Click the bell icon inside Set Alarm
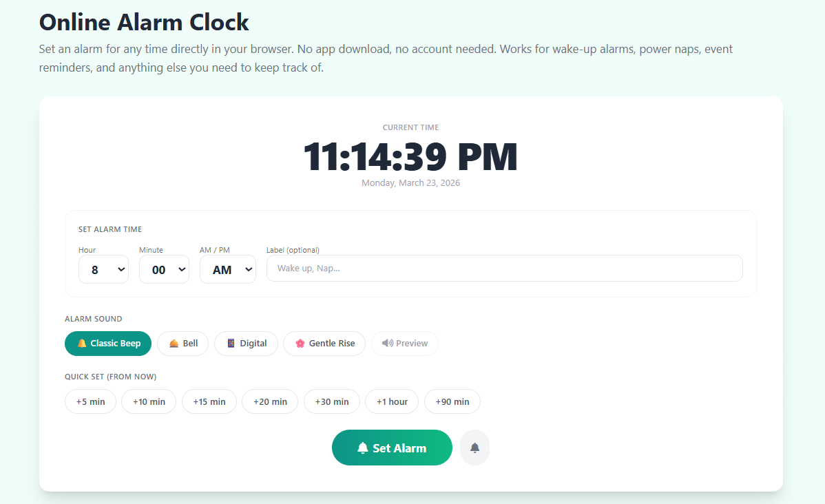The image size is (825, 504). [363, 447]
